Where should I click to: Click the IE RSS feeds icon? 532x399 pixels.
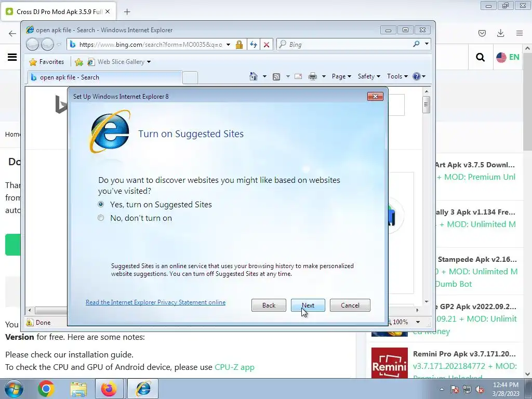tap(276, 77)
